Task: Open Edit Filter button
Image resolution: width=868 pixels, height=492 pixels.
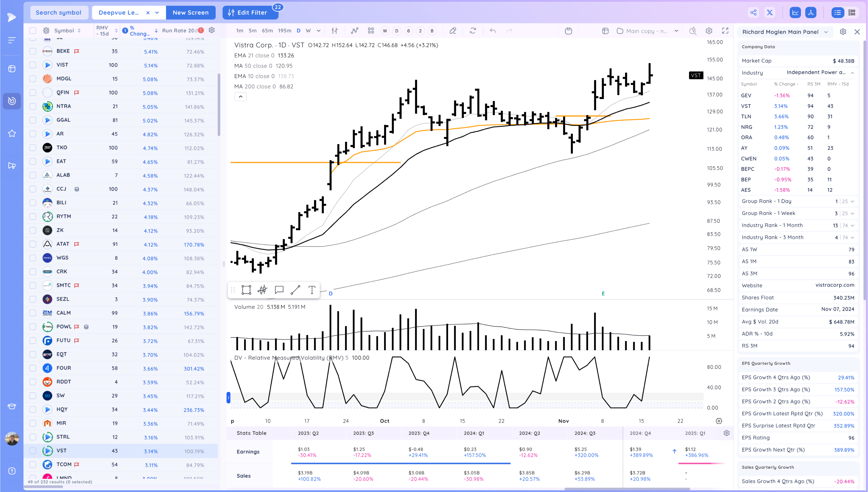Action: (x=250, y=13)
